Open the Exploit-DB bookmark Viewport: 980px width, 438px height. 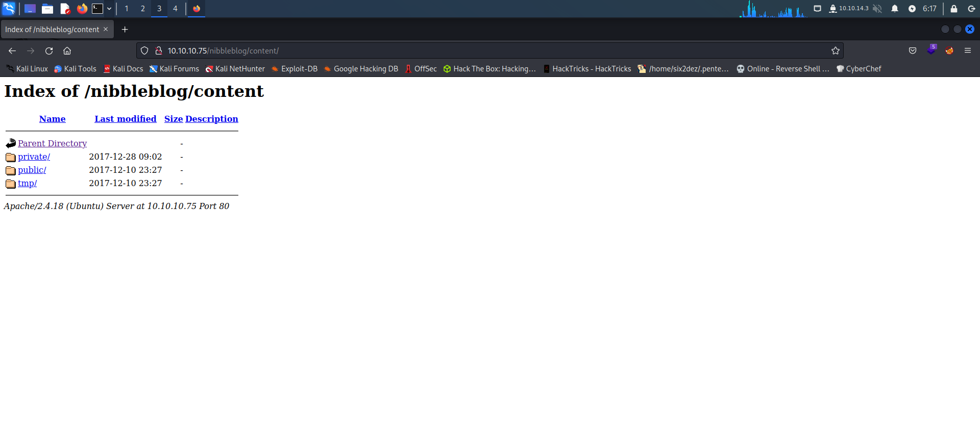pyautogui.click(x=294, y=69)
